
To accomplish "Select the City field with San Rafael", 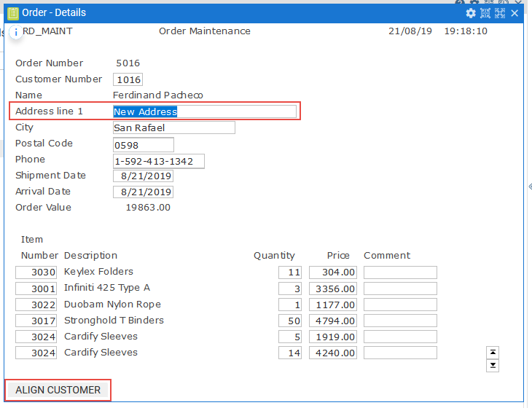I will pyautogui.click(x=173, y=127).
